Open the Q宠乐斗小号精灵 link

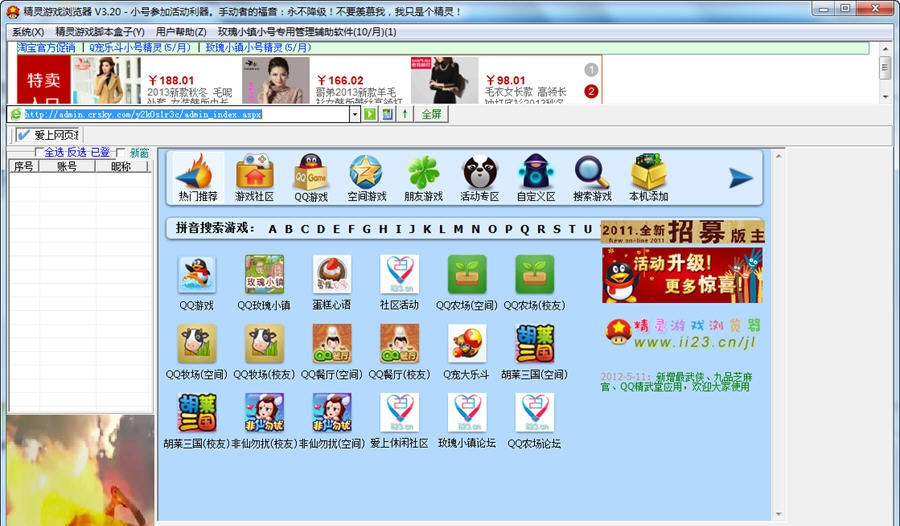139,48
